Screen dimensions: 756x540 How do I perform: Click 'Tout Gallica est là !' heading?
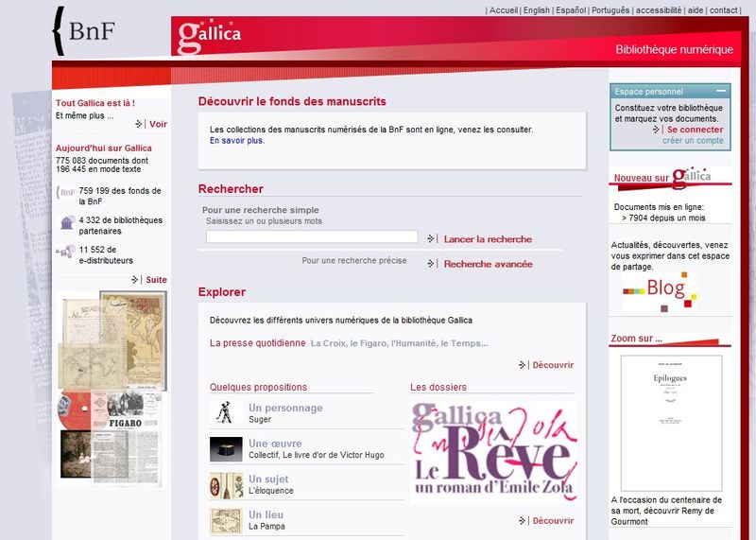(x=95, y=103)
